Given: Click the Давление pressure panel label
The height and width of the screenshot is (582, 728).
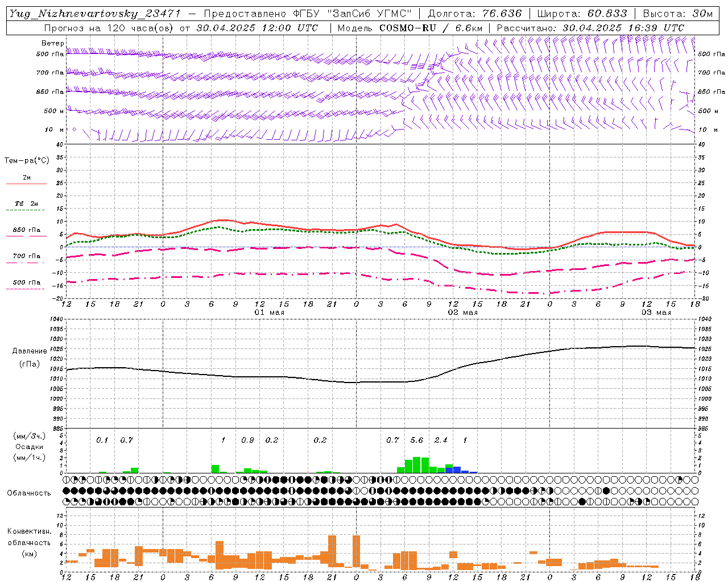Looking at the screenshot, I should pos(30,351).
